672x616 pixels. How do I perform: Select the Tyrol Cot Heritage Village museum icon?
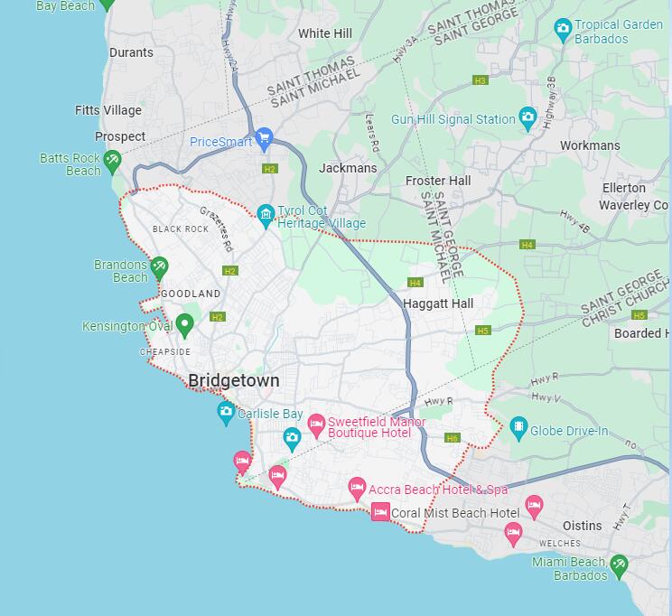pyautogui.click(x=266, y=216)
